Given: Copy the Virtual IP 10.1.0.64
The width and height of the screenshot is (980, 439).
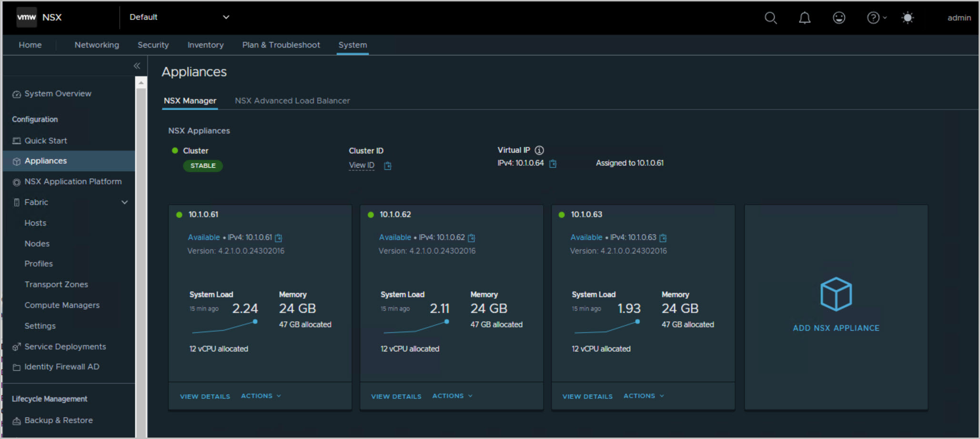Looking at the screenshot, I should (553, 163).
